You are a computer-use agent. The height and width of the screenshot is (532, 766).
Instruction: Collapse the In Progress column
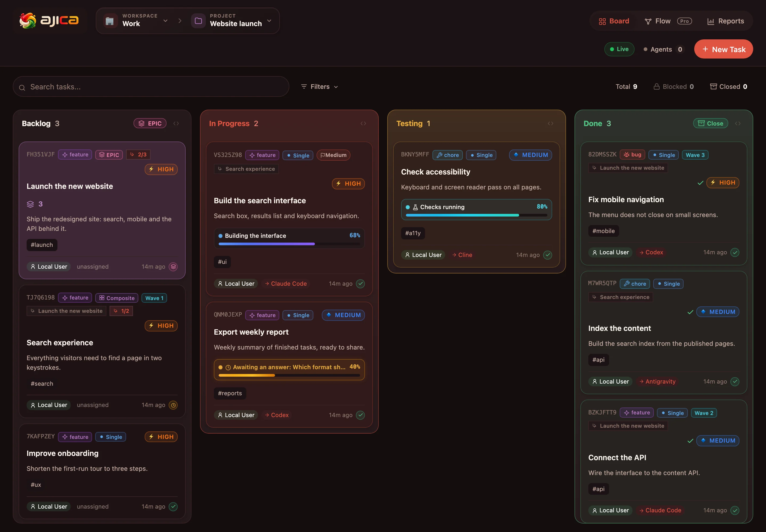[363, 124]
